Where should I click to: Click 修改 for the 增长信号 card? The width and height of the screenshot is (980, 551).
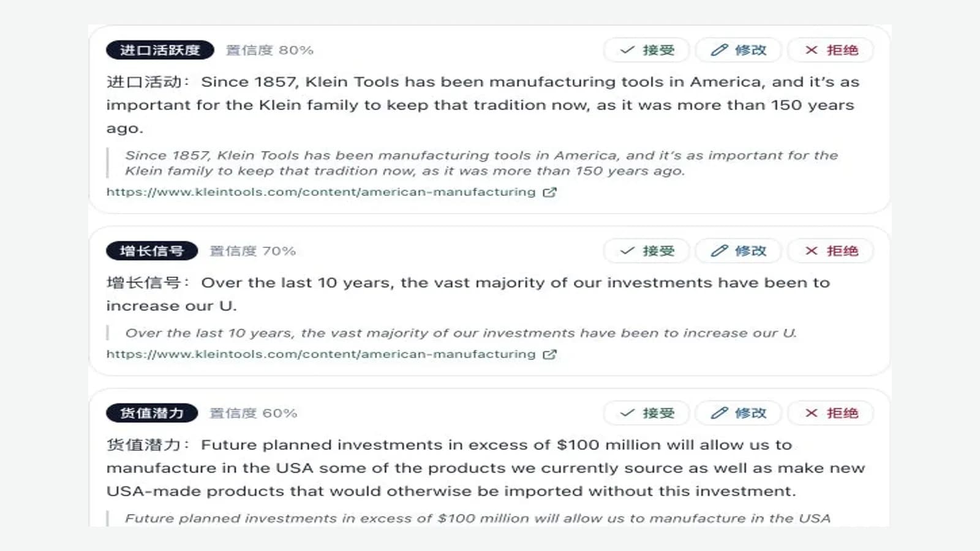(738, 251)
